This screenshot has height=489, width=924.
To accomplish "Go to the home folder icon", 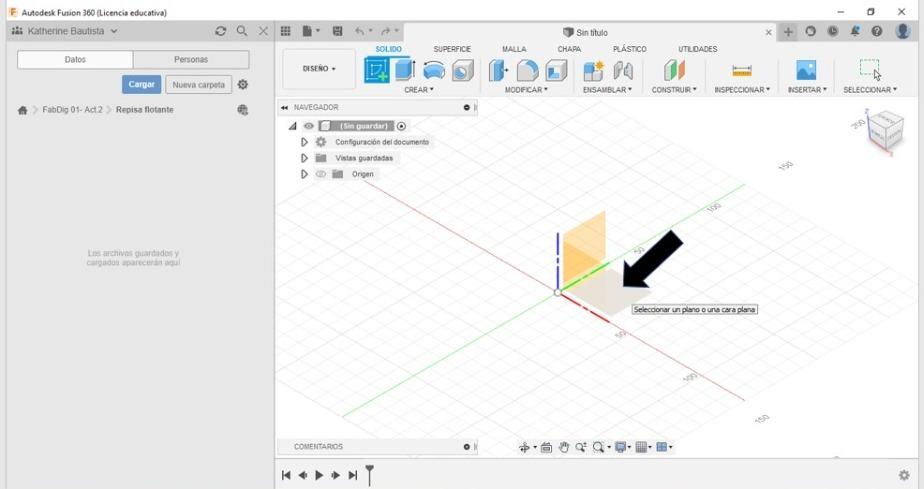I will click(x=22, y=110).
